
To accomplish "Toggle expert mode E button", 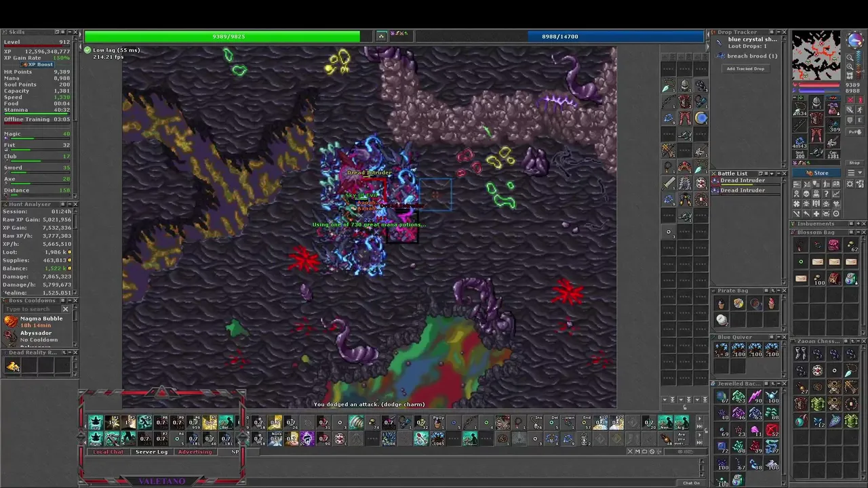I will [859, 120].
